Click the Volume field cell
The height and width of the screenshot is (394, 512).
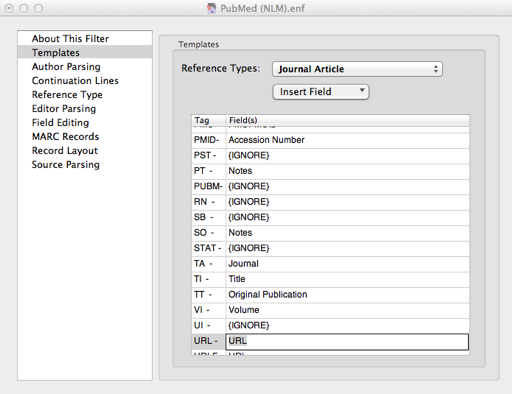click(348, 310)
